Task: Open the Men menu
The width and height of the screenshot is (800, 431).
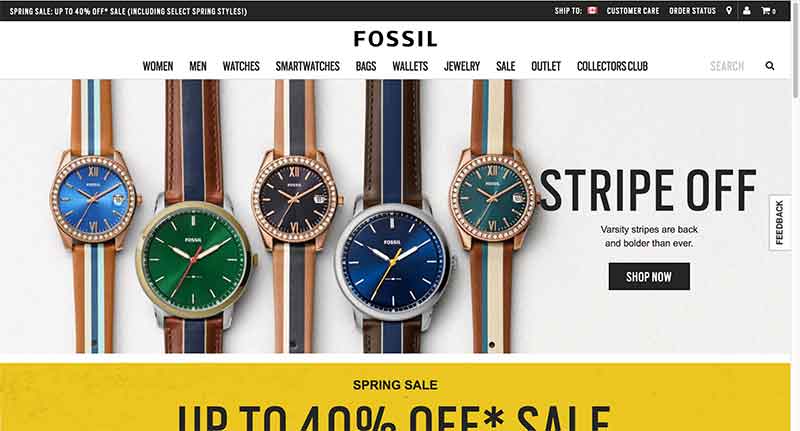Action: [198, 66]
